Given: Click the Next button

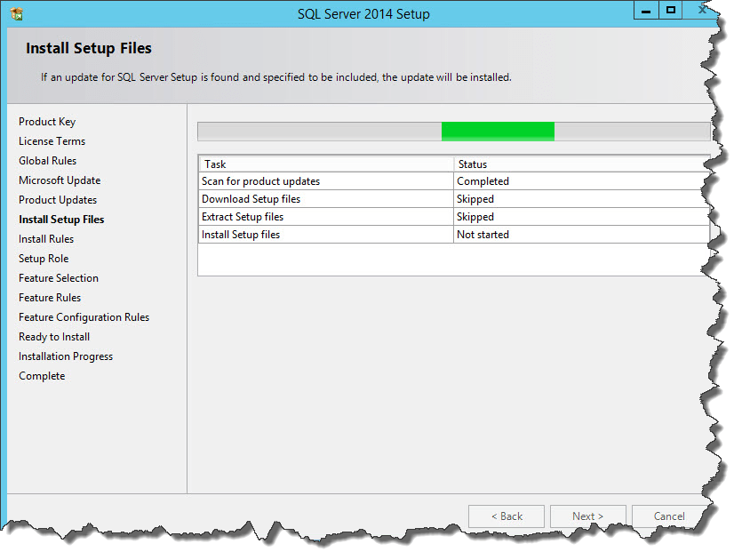Looking at the screenshot, I should (587, 516).
